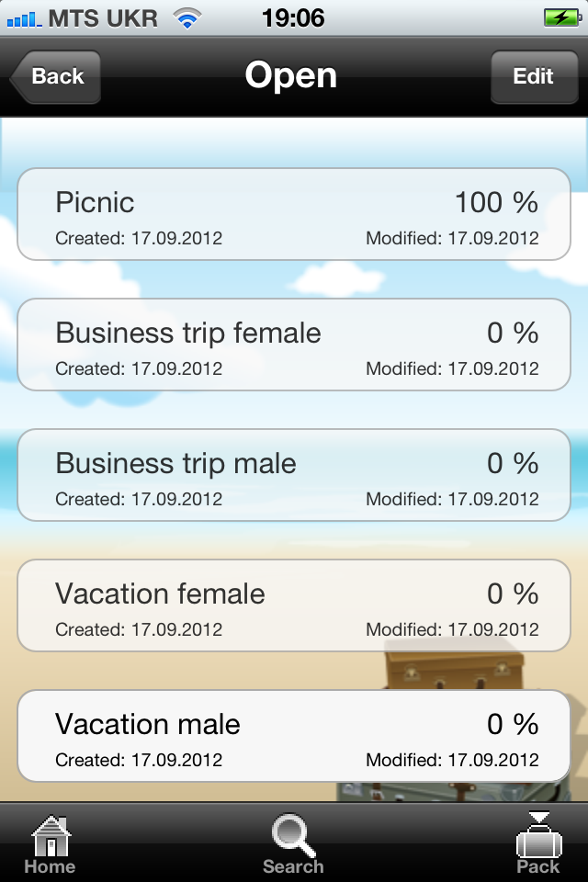588x882 pixels.
Task: Go back with the Back button
Action: [x=55, y=76]
